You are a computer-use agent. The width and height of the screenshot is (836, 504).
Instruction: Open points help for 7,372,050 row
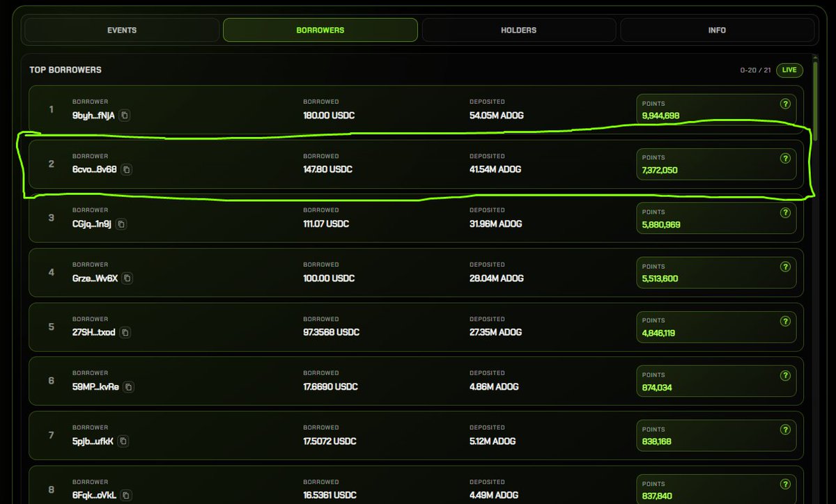tap(785, 158)
